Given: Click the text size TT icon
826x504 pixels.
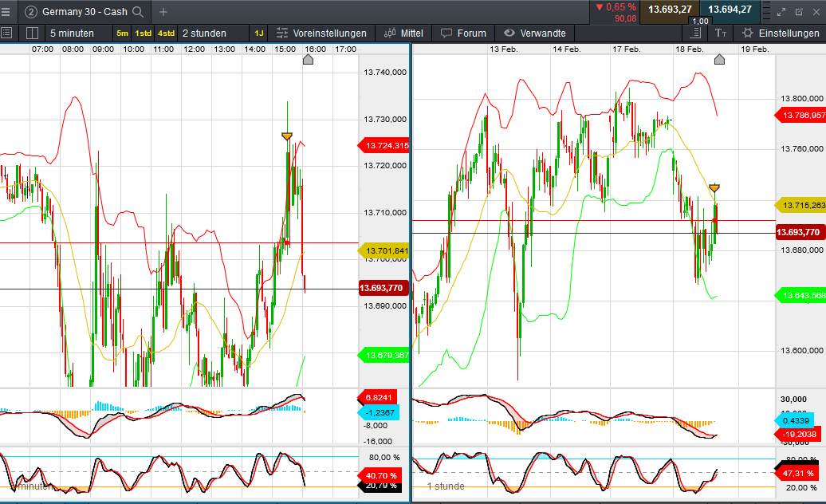Looking at the screenshot, I should [x=721, y=33].
